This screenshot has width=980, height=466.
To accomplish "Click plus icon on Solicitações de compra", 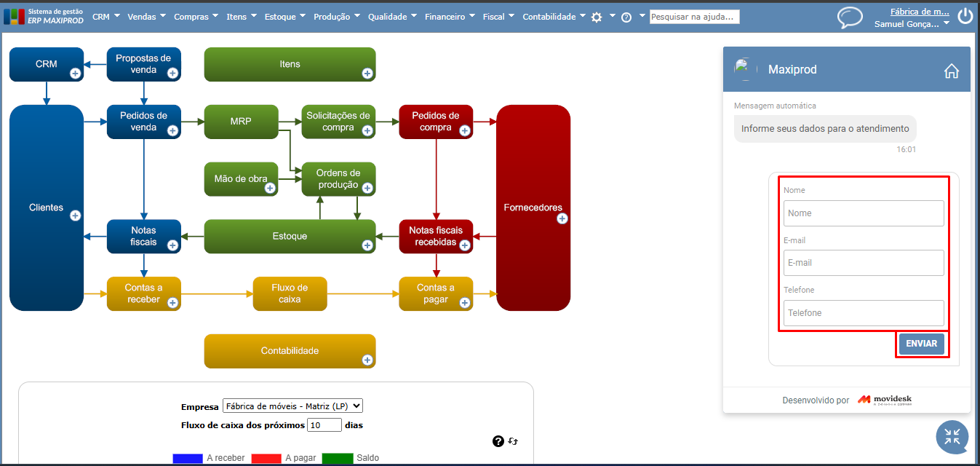I will [367, 130].
